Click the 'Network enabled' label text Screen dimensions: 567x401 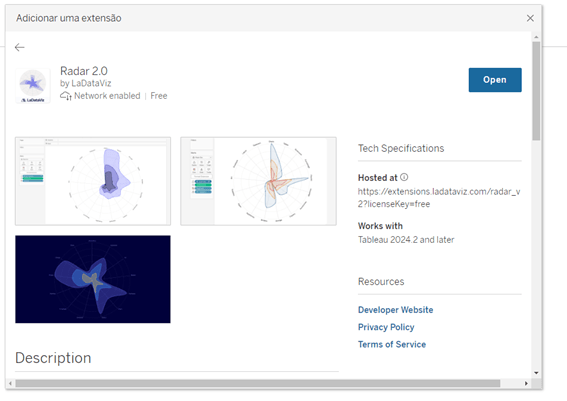[x=107, y=96]
